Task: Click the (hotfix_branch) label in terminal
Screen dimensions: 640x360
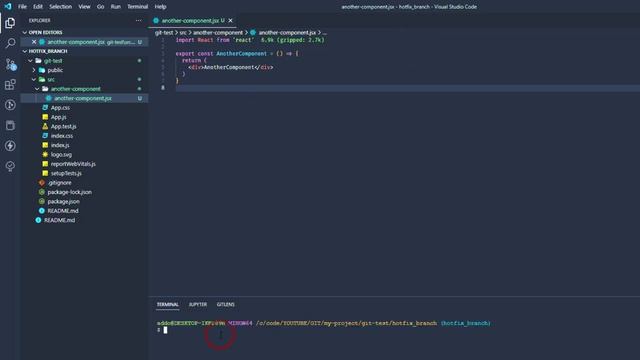Action: click(466, 323)
